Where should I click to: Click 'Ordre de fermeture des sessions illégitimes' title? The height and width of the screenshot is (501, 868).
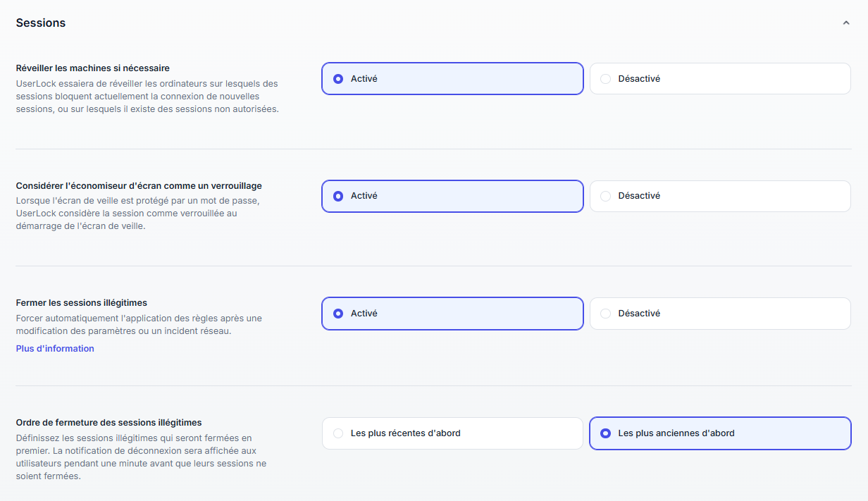tap(108, 423)
